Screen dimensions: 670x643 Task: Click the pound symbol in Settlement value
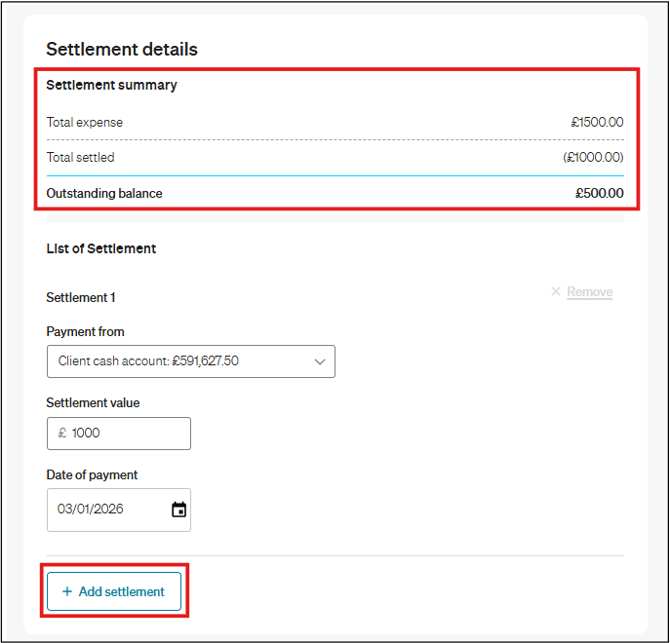62,434
